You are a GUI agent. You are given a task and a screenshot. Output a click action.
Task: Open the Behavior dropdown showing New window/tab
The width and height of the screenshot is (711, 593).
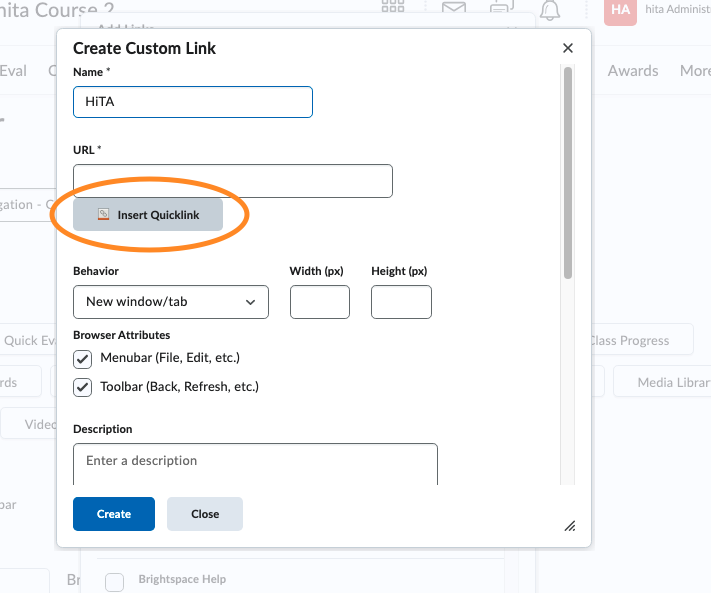pyautogui.click(x=170, y=302)
